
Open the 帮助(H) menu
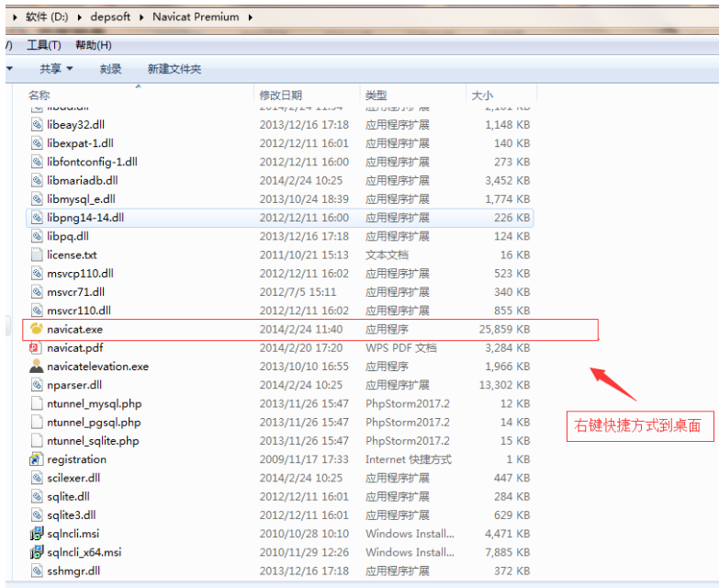point(94,45)
